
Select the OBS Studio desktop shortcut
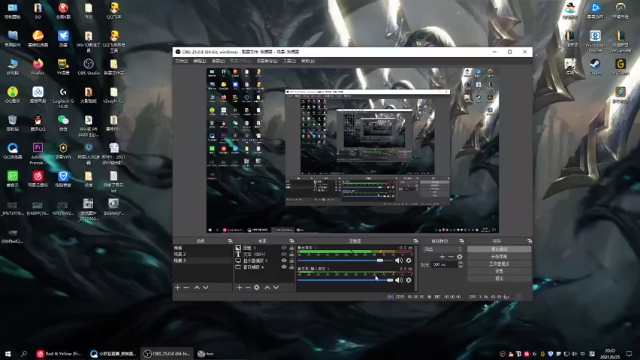pos(89,67)
